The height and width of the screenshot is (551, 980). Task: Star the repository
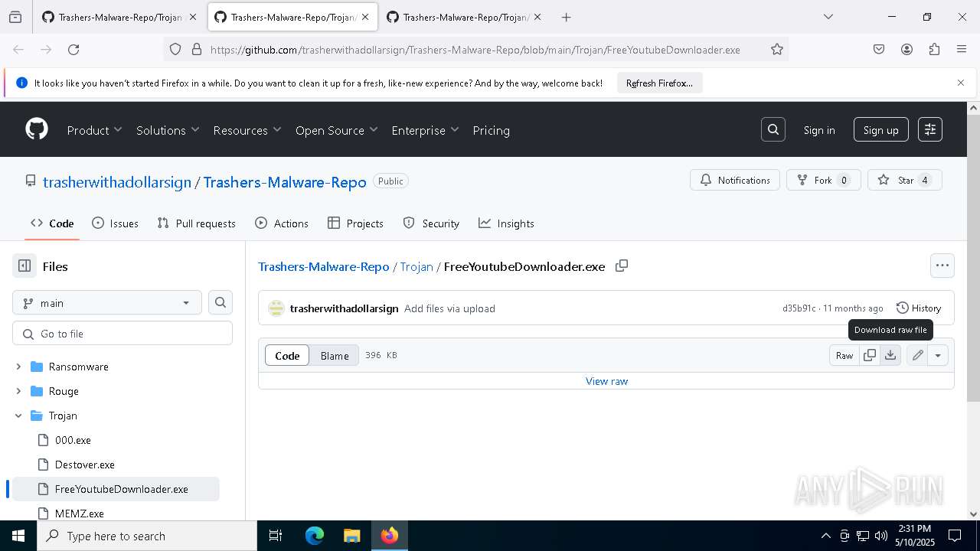(x=904, y=180)
